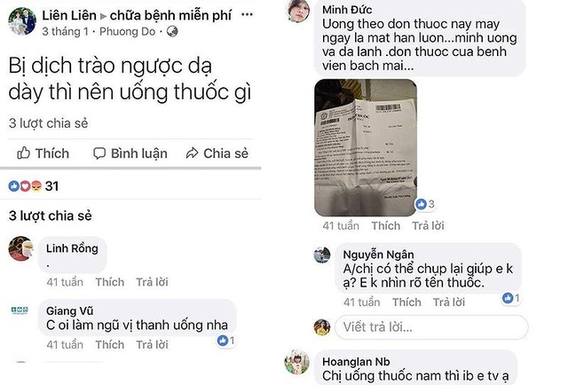568x392 pixels.
Task: Open Minh Đức's profile avatar
Action: (298, 11)
